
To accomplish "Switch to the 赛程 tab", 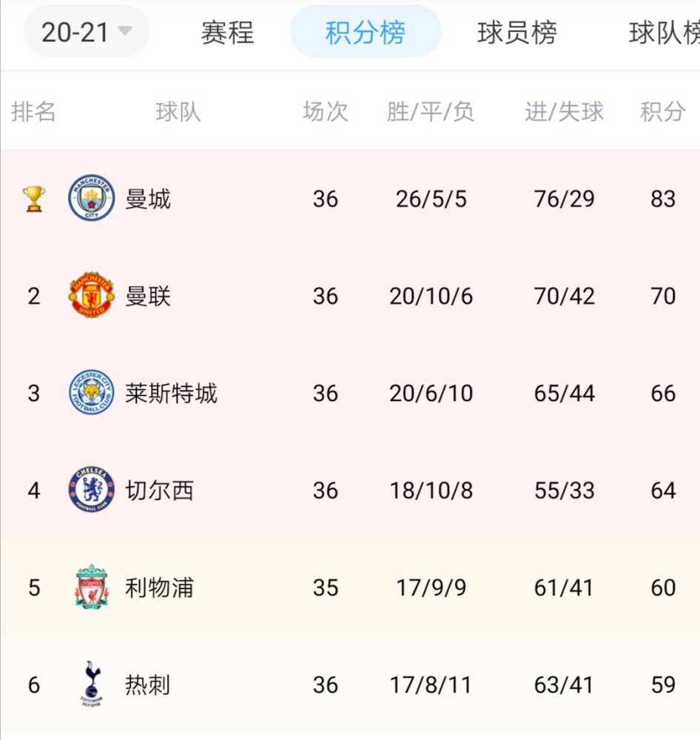I will (x=227, y=33).
